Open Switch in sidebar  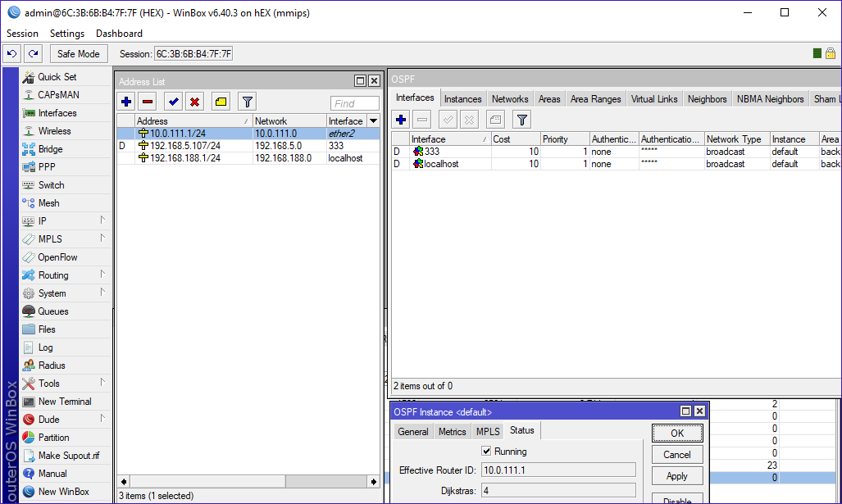pos(66,185)
